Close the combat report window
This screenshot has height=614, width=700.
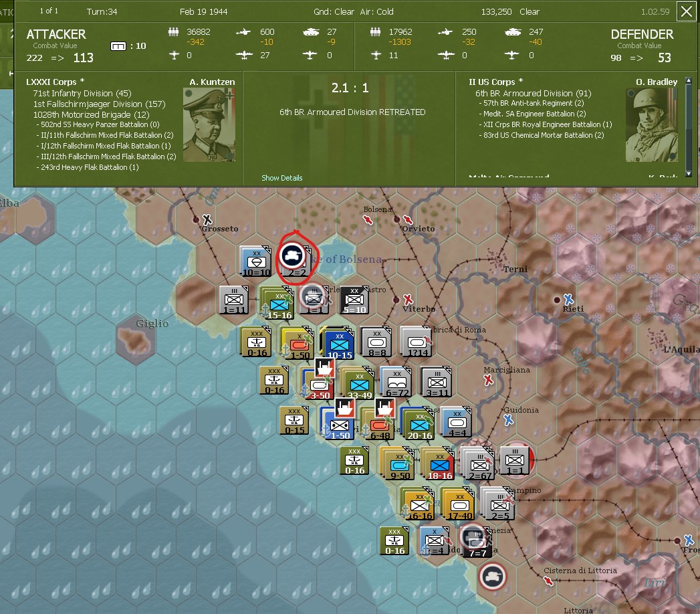[x=686, y=11]
